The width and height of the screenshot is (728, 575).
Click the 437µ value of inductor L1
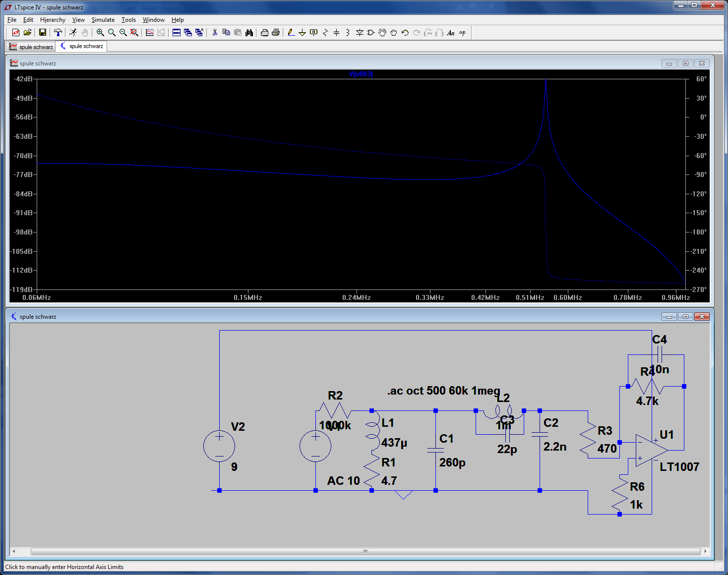point(394,443)
